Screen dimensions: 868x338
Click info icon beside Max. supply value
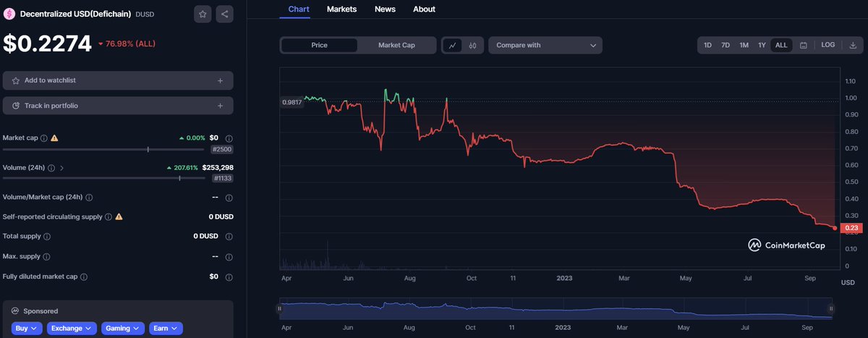tap(229, 256)
